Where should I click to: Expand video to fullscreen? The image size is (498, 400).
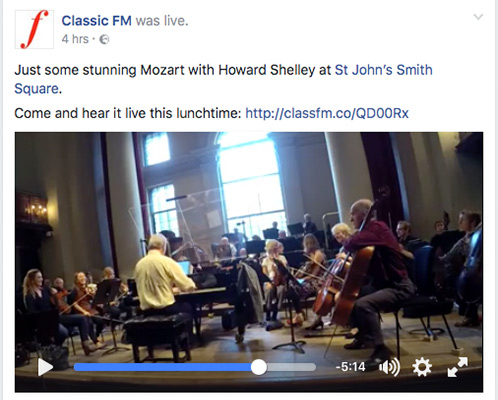pyautogui.click(x=457, y=367)
